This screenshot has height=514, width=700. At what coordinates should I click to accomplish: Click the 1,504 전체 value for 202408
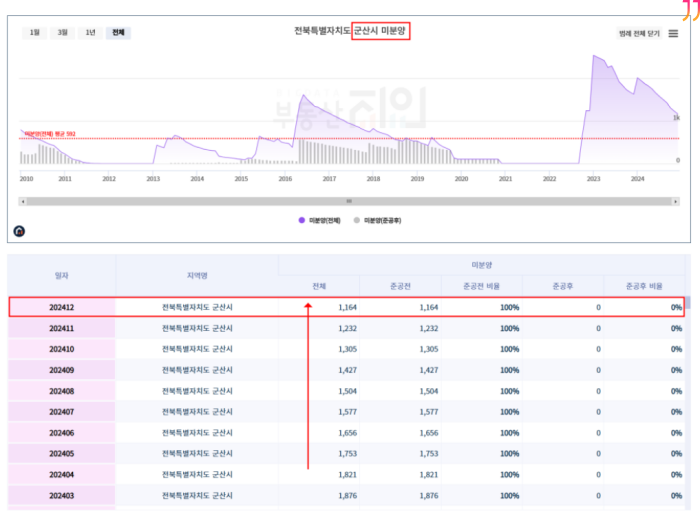tap(347, 391)
